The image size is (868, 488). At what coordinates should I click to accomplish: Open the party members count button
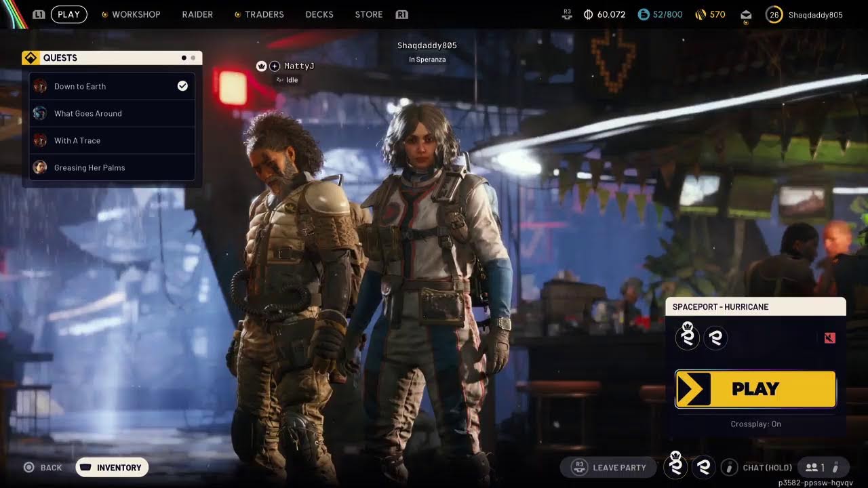point(823,467)
